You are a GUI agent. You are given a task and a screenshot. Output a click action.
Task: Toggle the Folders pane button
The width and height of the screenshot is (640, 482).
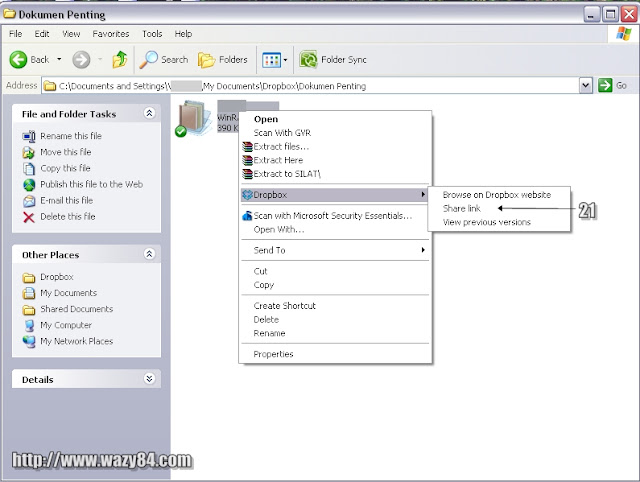tap(223, 60)
